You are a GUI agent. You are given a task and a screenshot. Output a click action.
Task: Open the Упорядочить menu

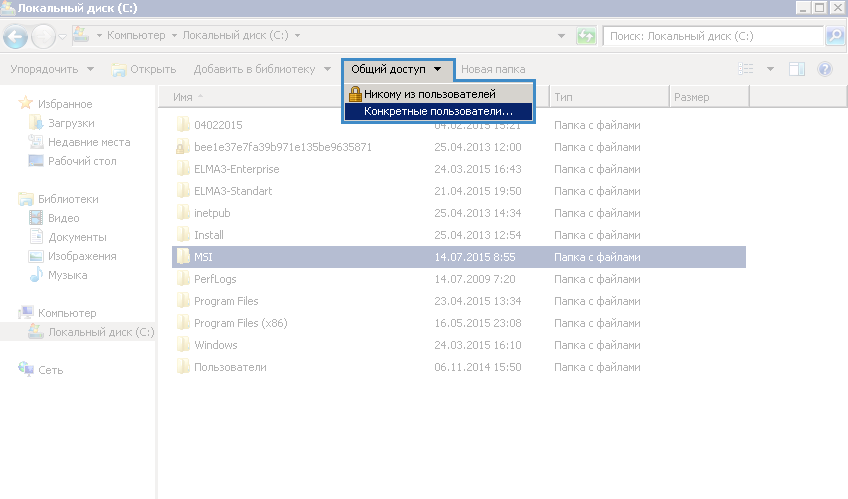click(x=52, y=69)
